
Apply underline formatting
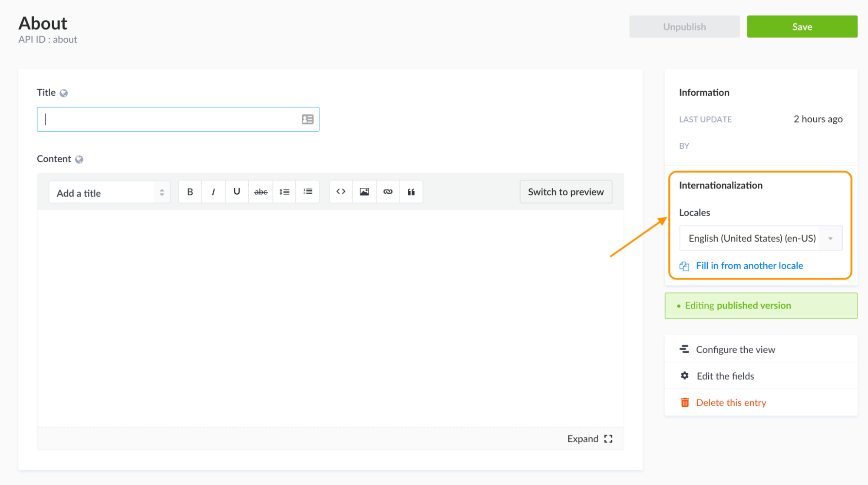[237, 191]
